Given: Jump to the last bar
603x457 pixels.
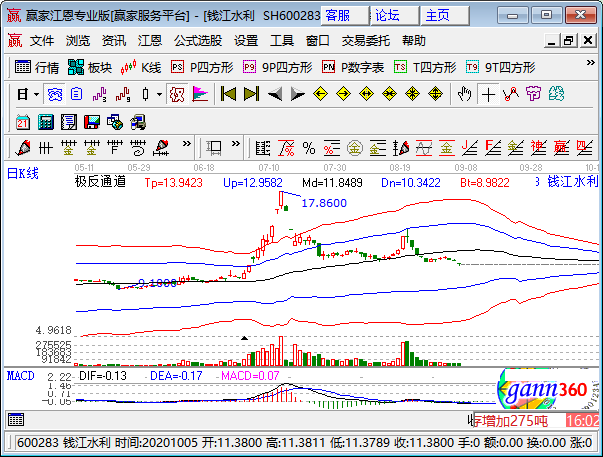Looking at the screenshot, I should (252, 94).
